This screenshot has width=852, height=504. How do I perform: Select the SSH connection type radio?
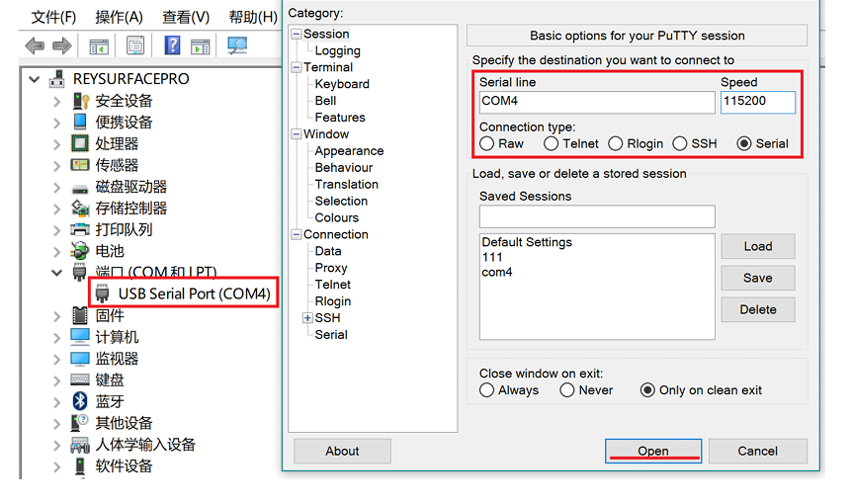pyautogui.click(x=680, y=144)
